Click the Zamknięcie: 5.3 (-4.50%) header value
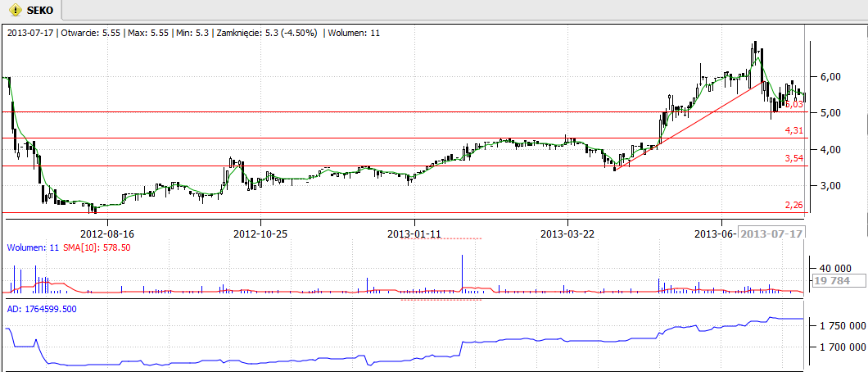Screen dimensions: 868x372 (x=266, y=34)
